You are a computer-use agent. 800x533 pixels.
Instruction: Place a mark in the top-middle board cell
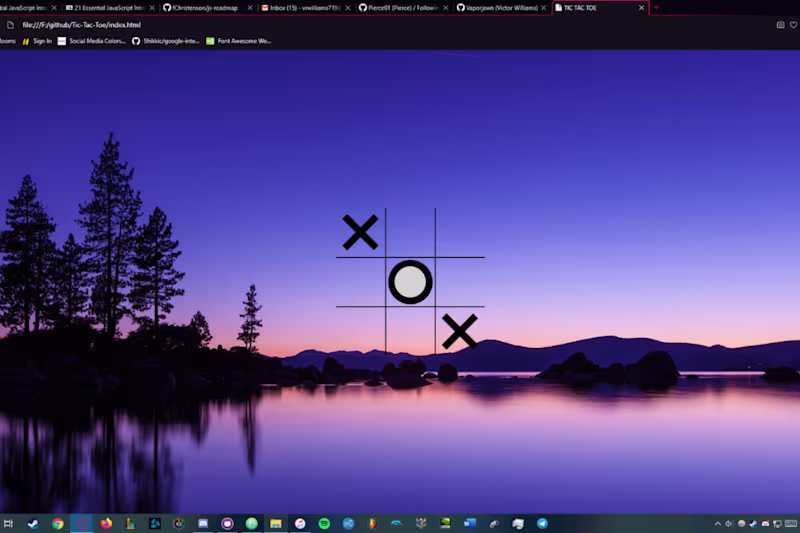tap(410, 232)
